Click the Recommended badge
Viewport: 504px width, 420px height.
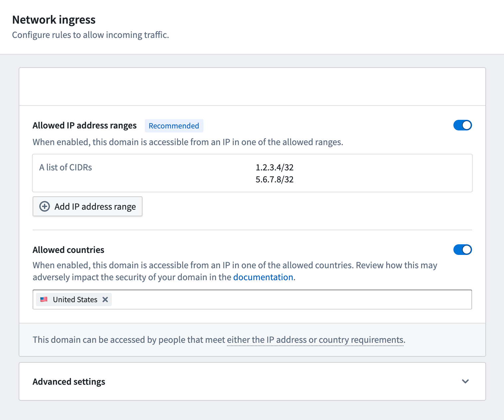(x=174, y=126)
